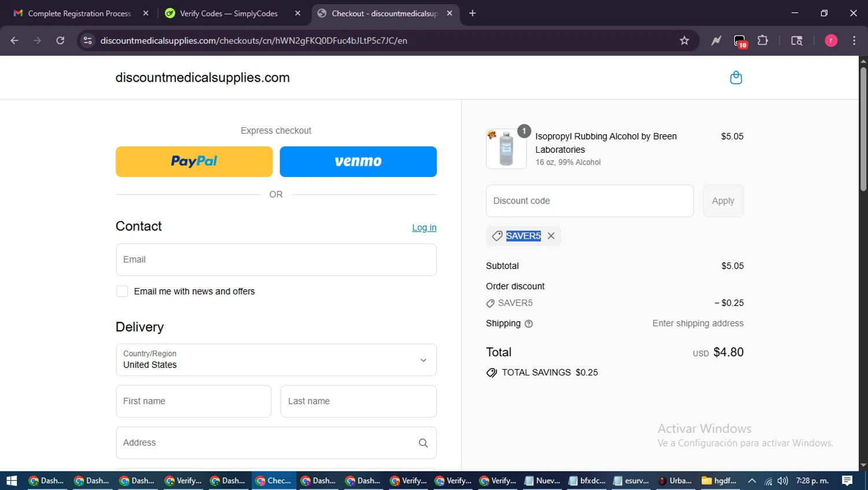868x490 pixels.
Task: Open the shopping bag cart icon
Action: tap(735, 78)
